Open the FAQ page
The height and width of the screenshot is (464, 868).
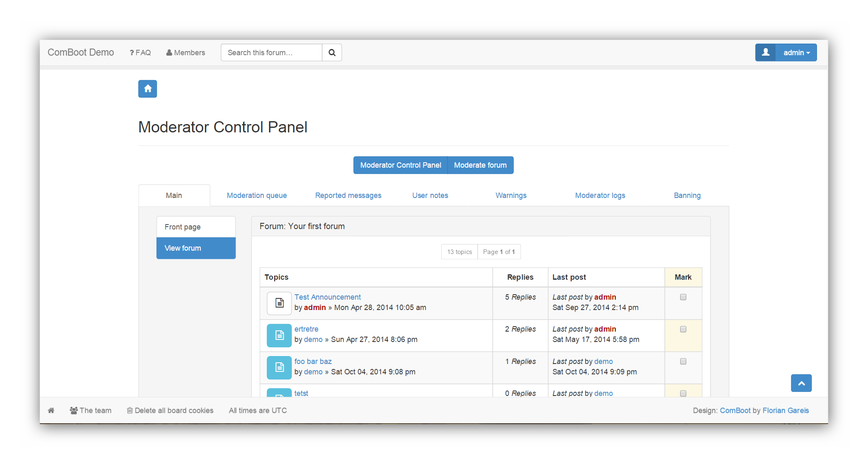click(140, 53)
